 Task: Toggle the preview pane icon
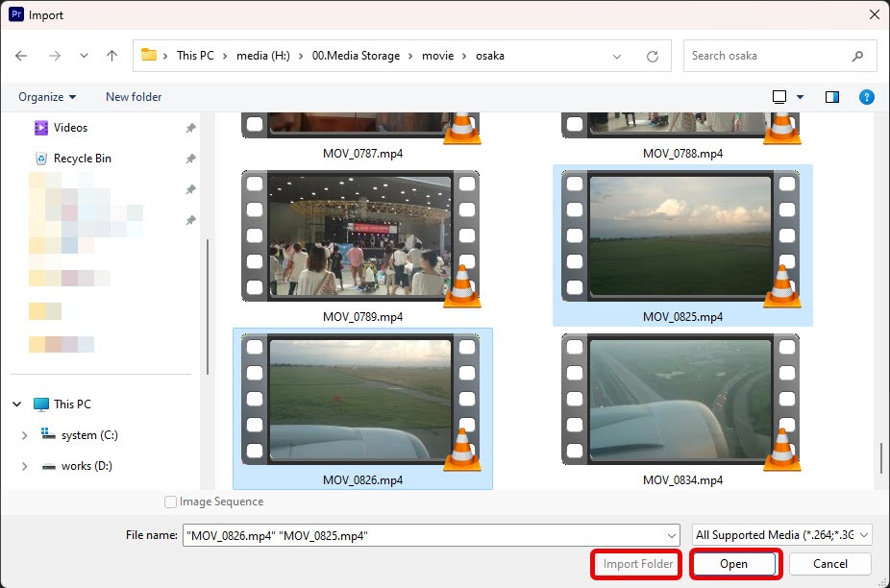coord(832,97)
